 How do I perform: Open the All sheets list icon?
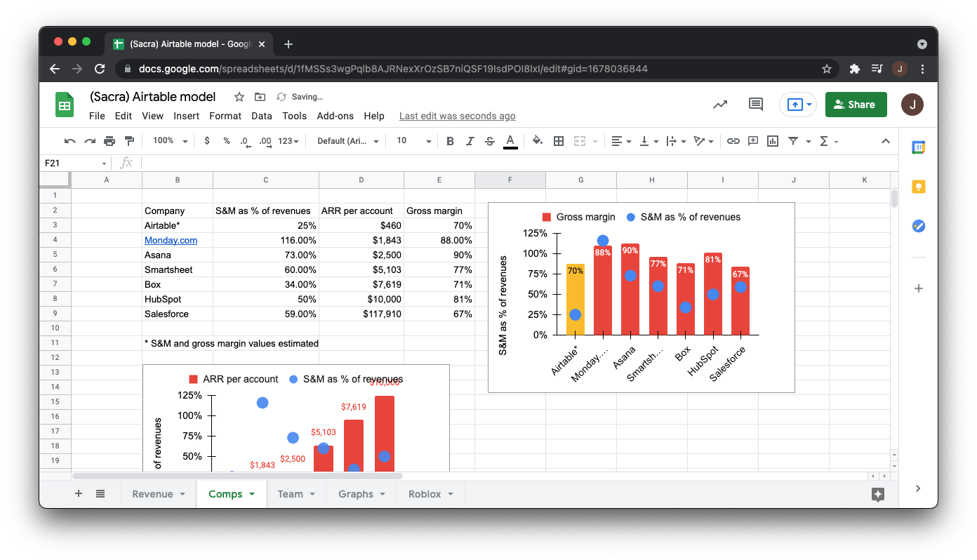100,493
